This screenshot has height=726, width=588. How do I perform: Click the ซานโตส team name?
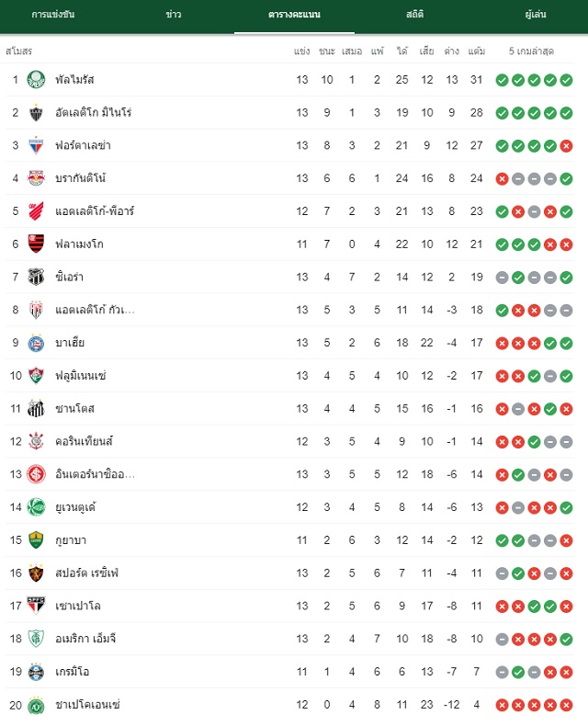[x=74, y=408]
